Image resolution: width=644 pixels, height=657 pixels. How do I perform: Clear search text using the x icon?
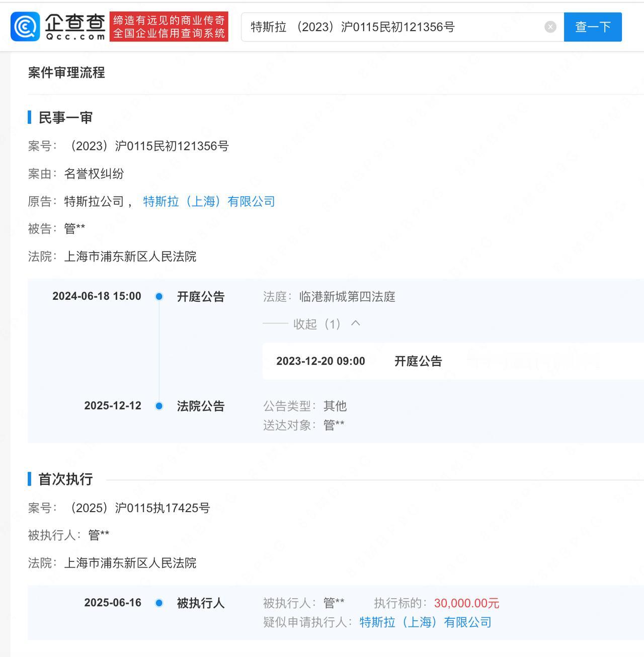(550, 27)
